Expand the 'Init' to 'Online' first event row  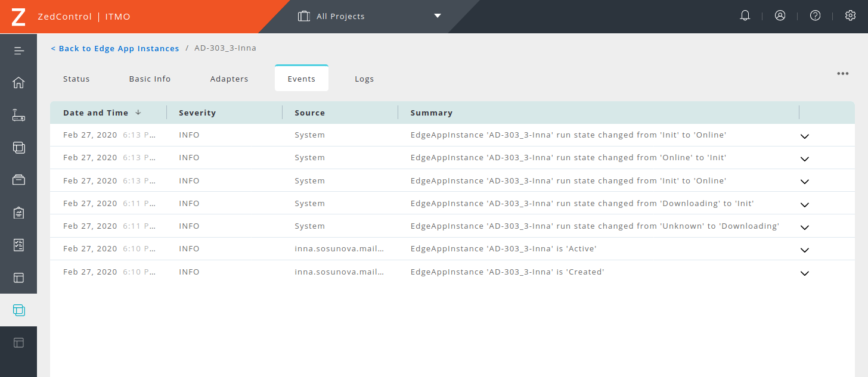click(804, 136)
